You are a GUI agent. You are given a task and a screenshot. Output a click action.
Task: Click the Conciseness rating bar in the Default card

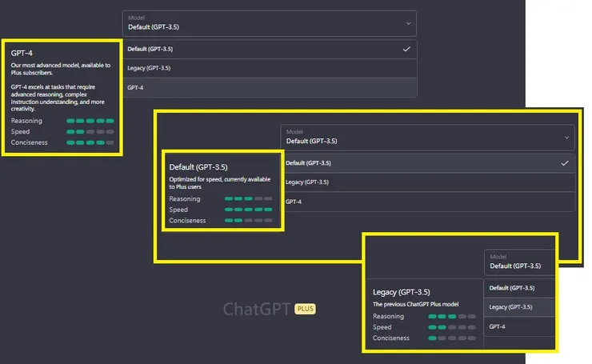pyautogui.click(x=248, y=221)
